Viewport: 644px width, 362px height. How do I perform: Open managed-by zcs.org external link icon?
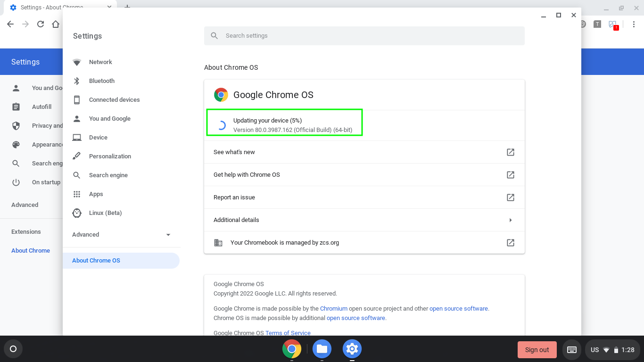click(511, 243)
